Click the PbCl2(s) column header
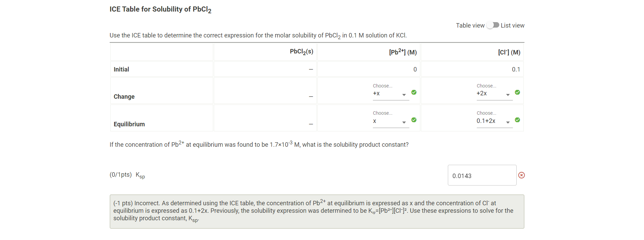 [301, 51]
